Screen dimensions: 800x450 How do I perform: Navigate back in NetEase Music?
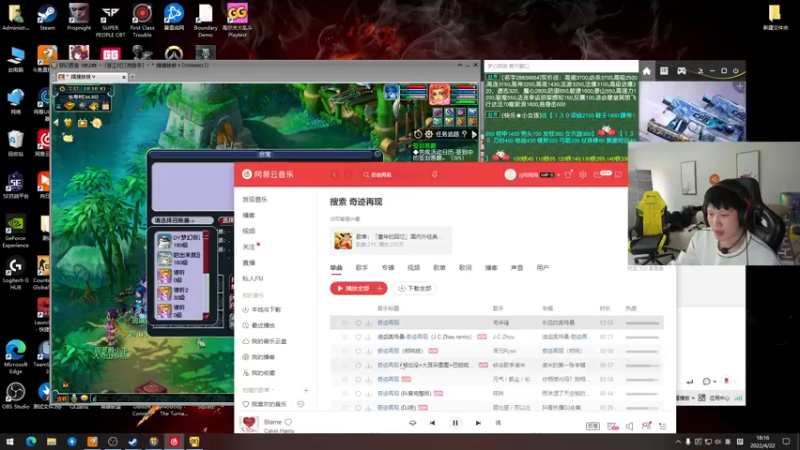335,174
